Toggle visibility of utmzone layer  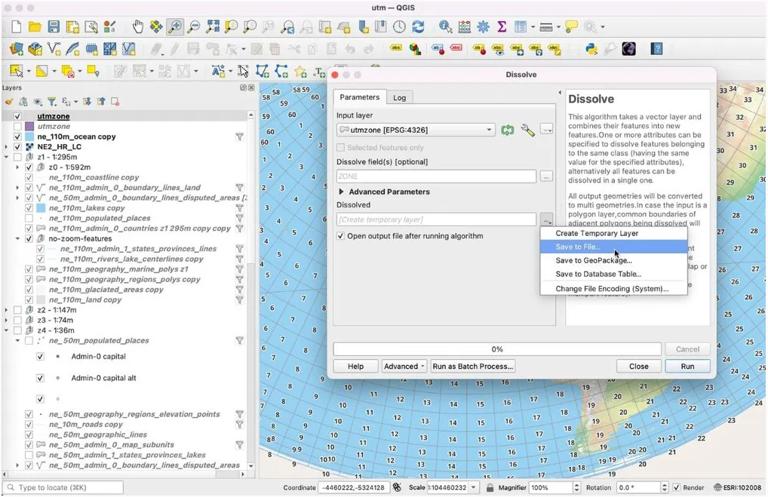click(x=18, y=116)
